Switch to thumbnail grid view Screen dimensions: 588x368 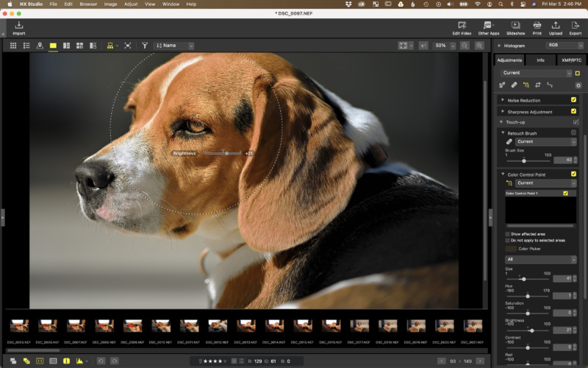[x=13, y=46]
